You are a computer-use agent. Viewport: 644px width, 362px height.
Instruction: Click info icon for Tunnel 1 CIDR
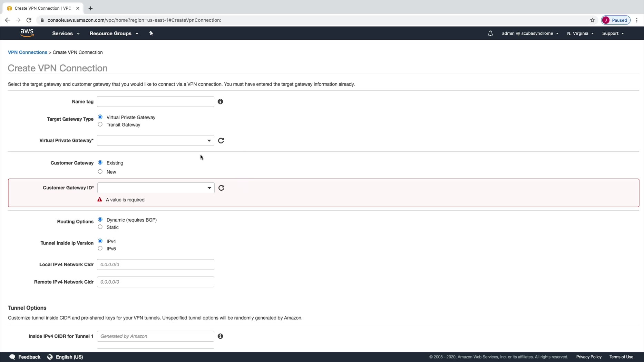pos(220,336)
